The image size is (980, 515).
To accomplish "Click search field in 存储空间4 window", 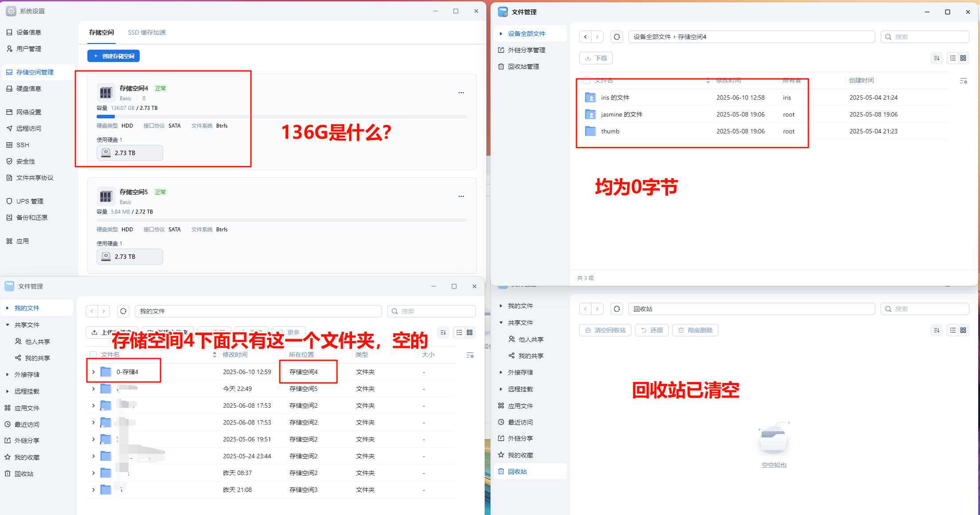I will pos(925,37).
